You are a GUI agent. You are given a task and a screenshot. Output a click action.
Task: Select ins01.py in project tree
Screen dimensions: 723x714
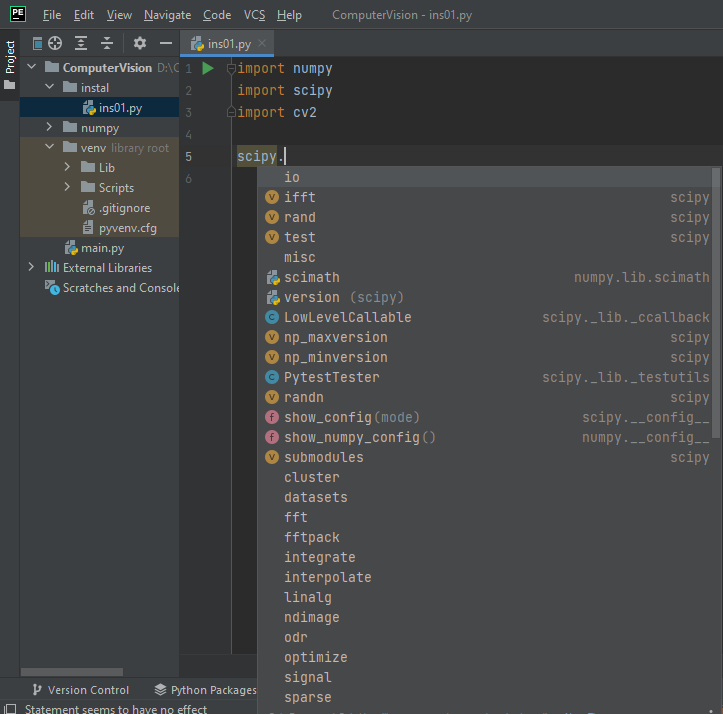[99, 107]
